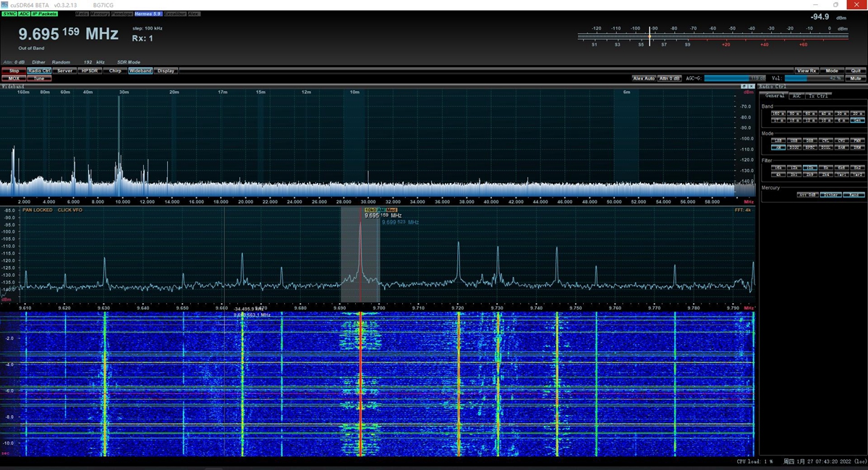
Task: Quit the application using Quit button
Action: 856,71
